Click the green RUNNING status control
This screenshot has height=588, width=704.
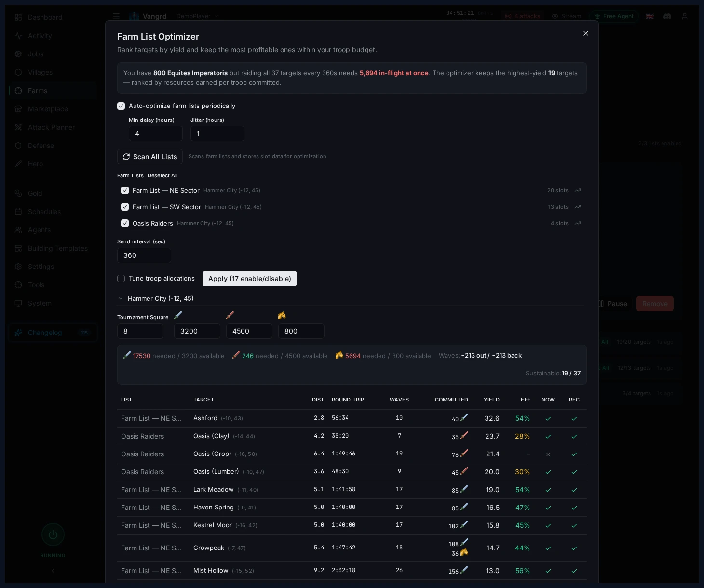point(53,535)
